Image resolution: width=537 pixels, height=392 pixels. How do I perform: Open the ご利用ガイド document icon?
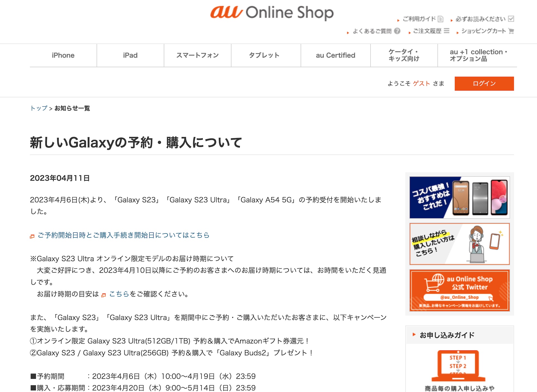441,19
